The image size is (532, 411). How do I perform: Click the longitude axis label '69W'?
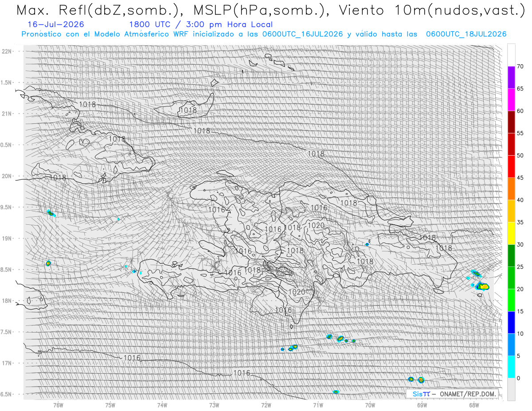coord(422,404)
